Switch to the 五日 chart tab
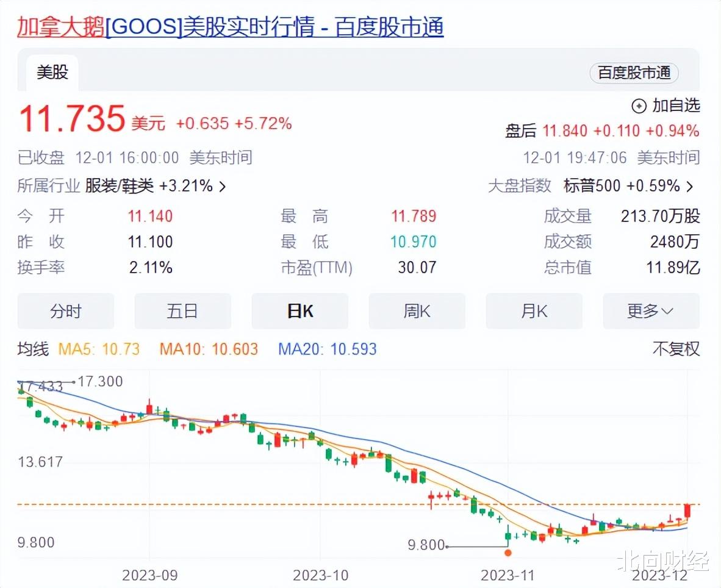721x588 pixels. pos(182,311)
